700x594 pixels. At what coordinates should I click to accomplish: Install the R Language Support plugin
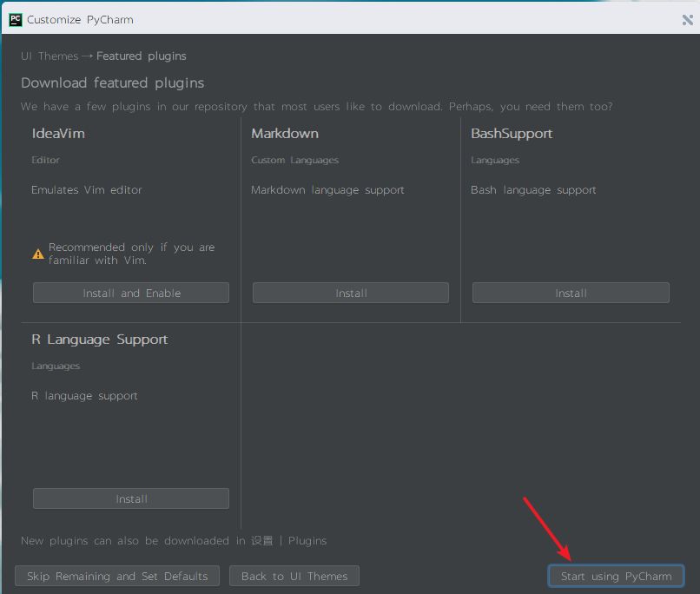click(131, 499)
